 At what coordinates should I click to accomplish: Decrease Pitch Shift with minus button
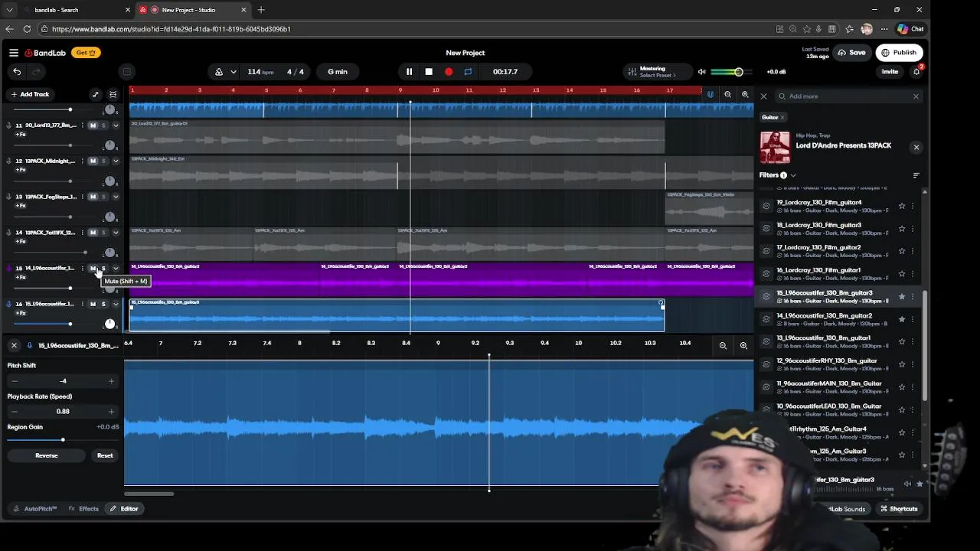(x=14, y=381)
